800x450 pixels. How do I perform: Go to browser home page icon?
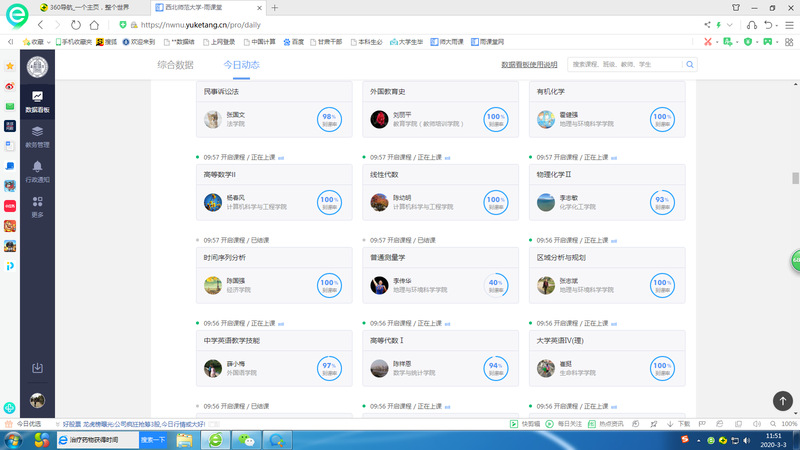point(94,25)
